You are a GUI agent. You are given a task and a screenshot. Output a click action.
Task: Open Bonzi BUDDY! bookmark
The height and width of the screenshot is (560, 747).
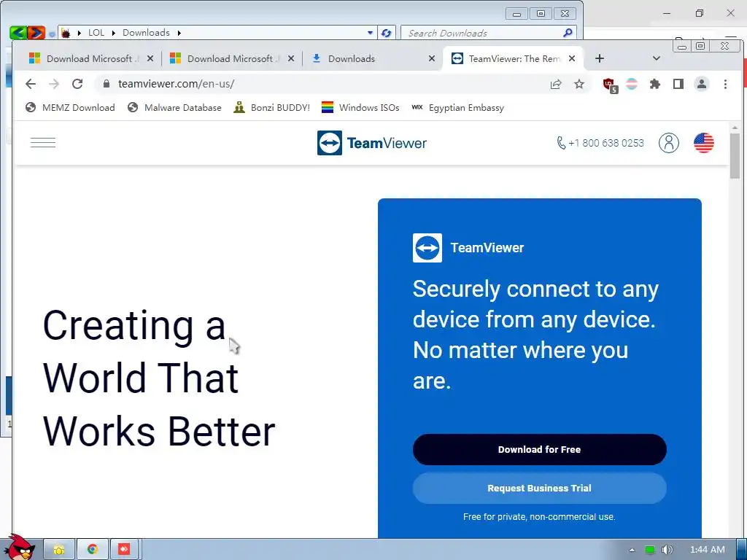pos(272,108)
